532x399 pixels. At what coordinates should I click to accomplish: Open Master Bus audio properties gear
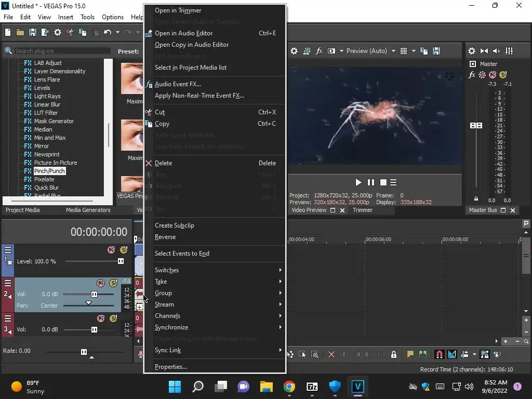472,51
